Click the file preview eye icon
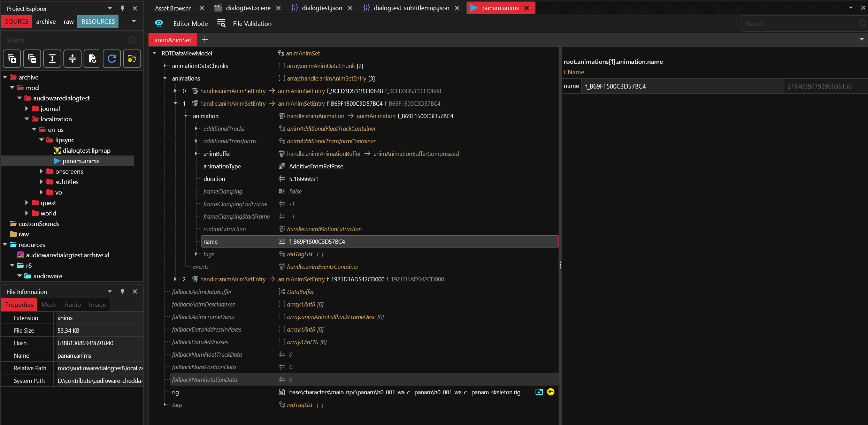The image size is (868, 425). (x=92, y=59)
